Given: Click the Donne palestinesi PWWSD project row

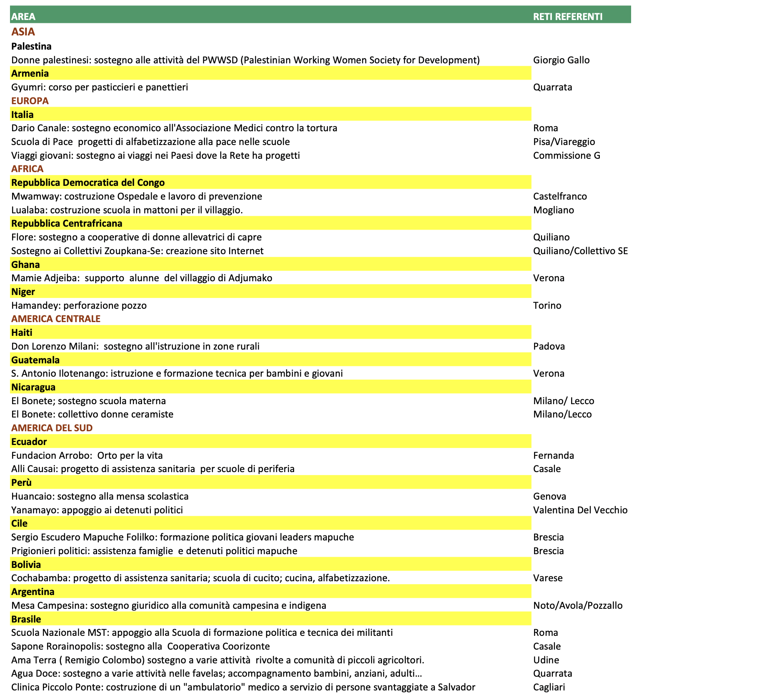Looking at the screenshot, I should pos(245,60).
